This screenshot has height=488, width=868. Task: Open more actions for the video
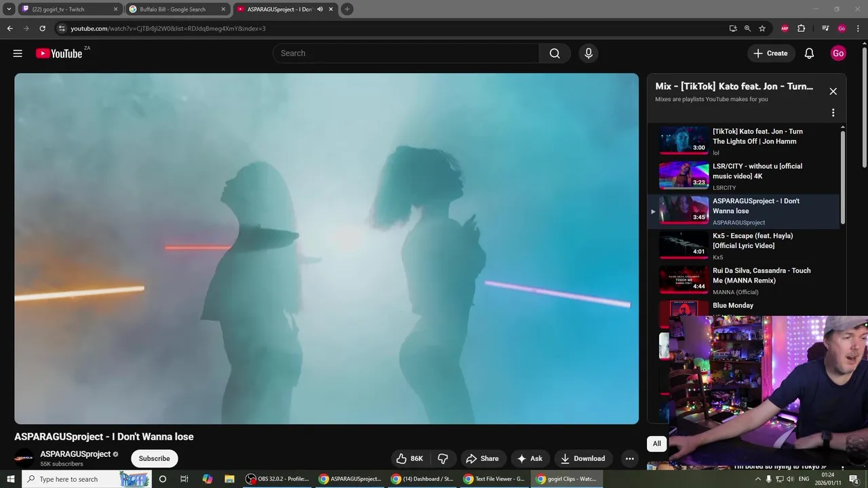(629, 459)
